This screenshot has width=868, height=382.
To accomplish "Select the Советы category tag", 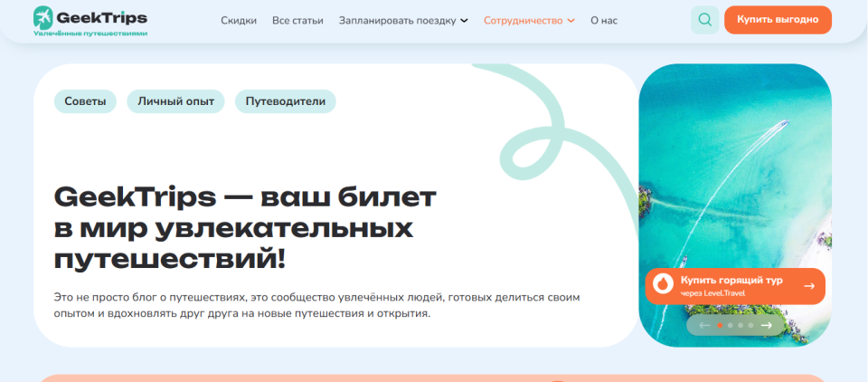I will click(x=85, y=101).
